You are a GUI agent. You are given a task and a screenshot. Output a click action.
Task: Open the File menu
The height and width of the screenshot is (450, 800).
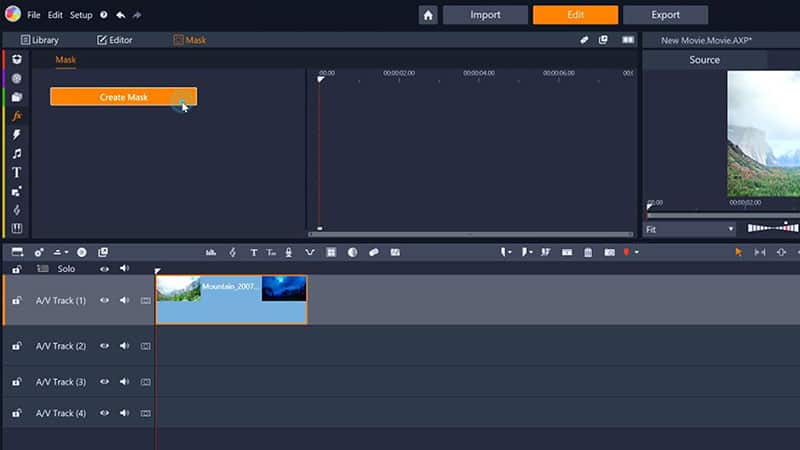(x=34, y=16)
